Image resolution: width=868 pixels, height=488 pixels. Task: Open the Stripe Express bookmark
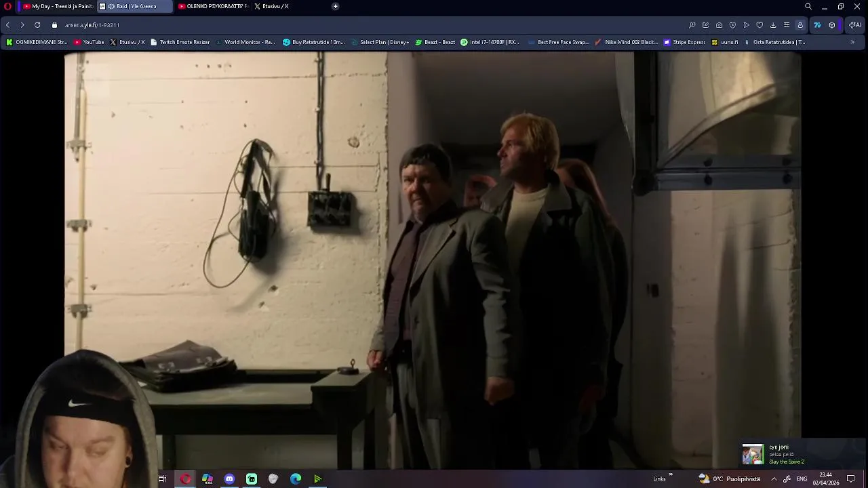[684, 42]
